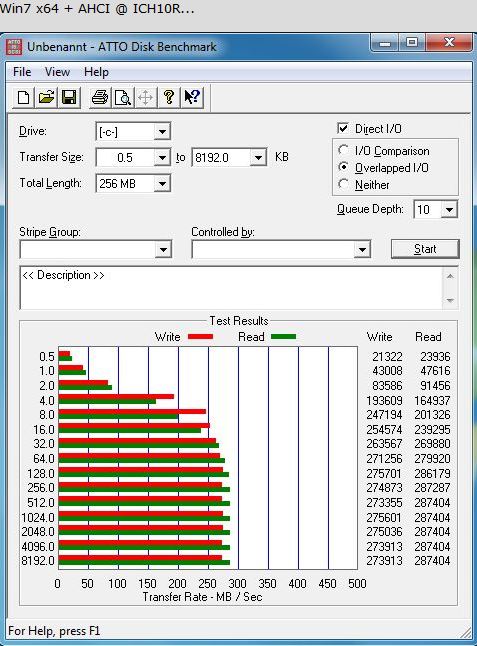The height and width of the screenshot is (646, 477).
Task: Open Print Preview magnifier icon
Action: click(123, 98)
